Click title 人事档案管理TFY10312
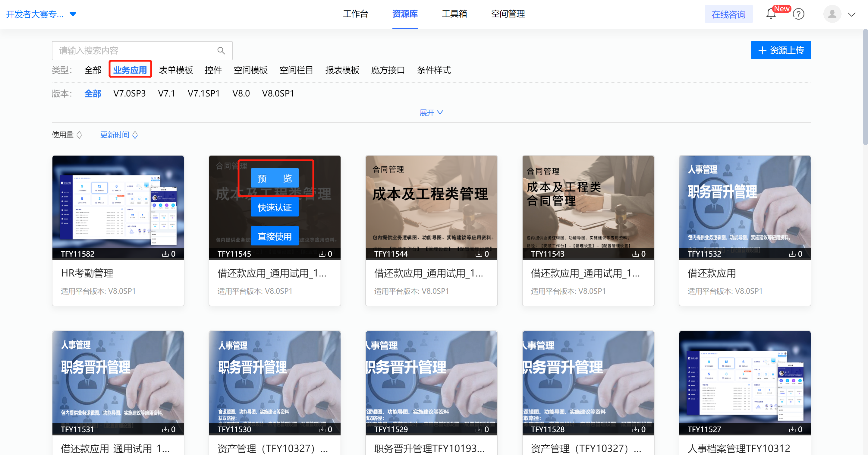This screenshot has width=868, height=455. pos(739,449)
